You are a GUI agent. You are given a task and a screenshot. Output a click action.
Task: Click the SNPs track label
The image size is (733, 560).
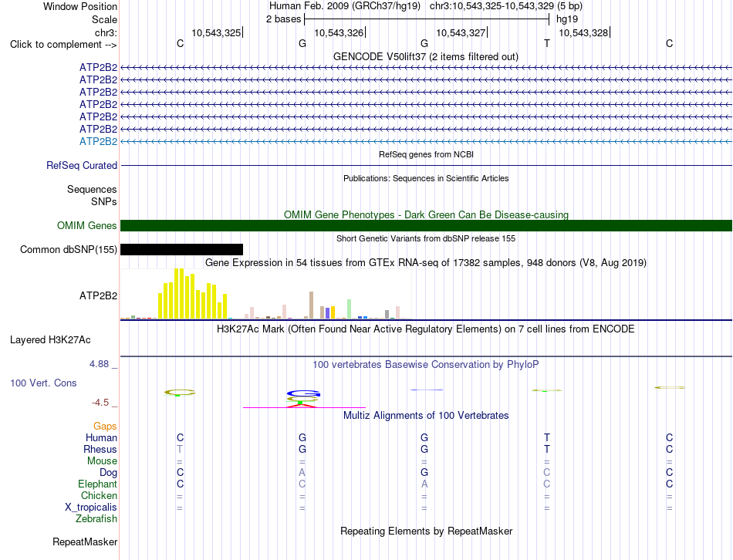pos(104,201)
